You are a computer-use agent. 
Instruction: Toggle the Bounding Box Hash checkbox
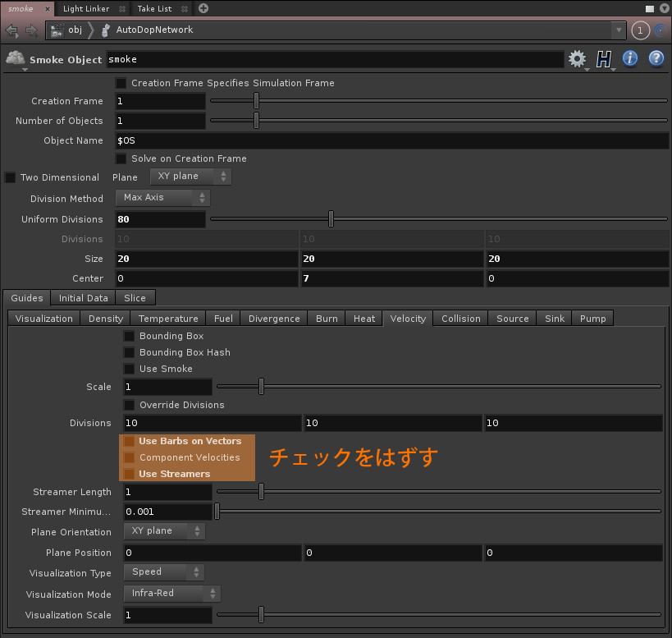(x=129, y=352)
